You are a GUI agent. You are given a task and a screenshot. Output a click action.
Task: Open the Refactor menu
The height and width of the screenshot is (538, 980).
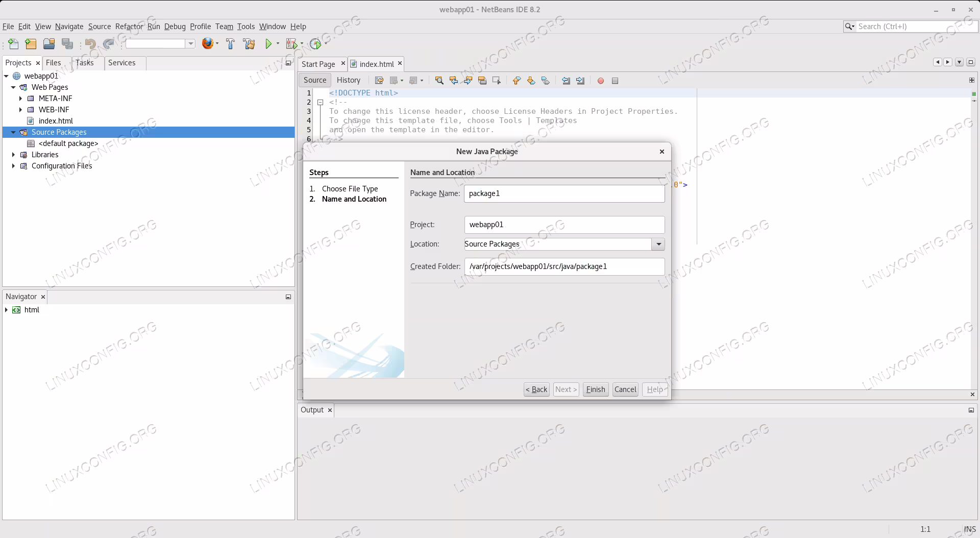(x=129, y=27)
